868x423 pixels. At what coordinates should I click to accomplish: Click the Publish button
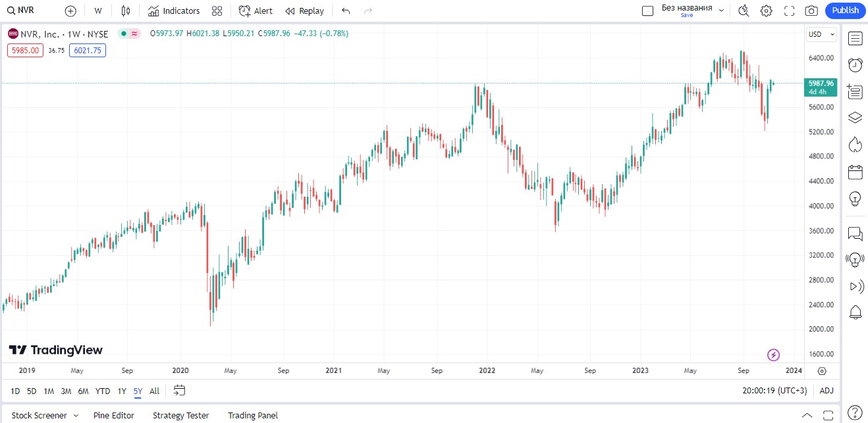(x=846, y=11)
